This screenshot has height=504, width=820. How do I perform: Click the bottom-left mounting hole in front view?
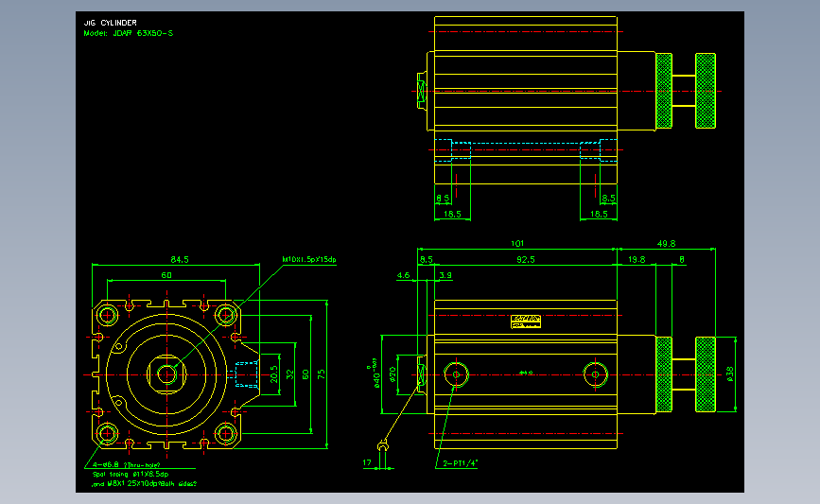108,433
